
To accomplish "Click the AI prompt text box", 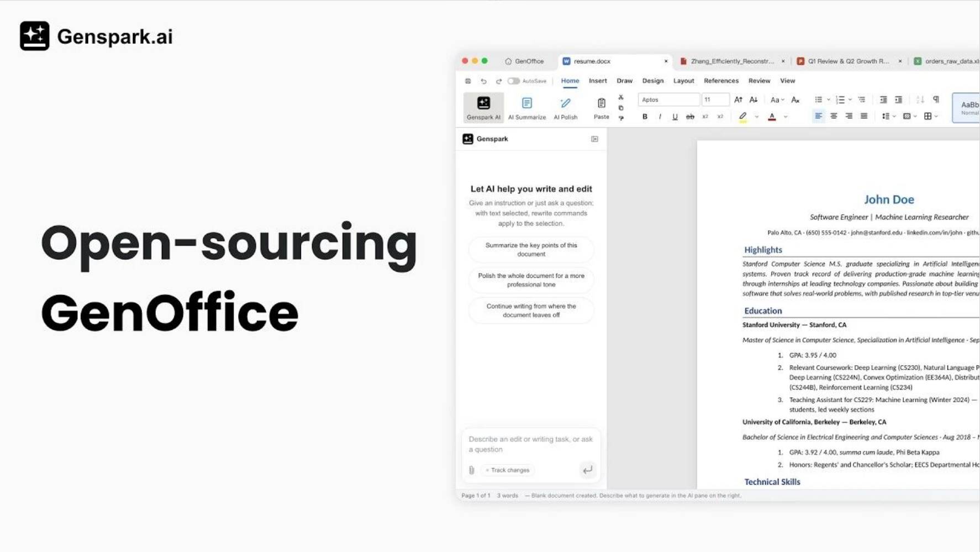I will tap(531, 444).
